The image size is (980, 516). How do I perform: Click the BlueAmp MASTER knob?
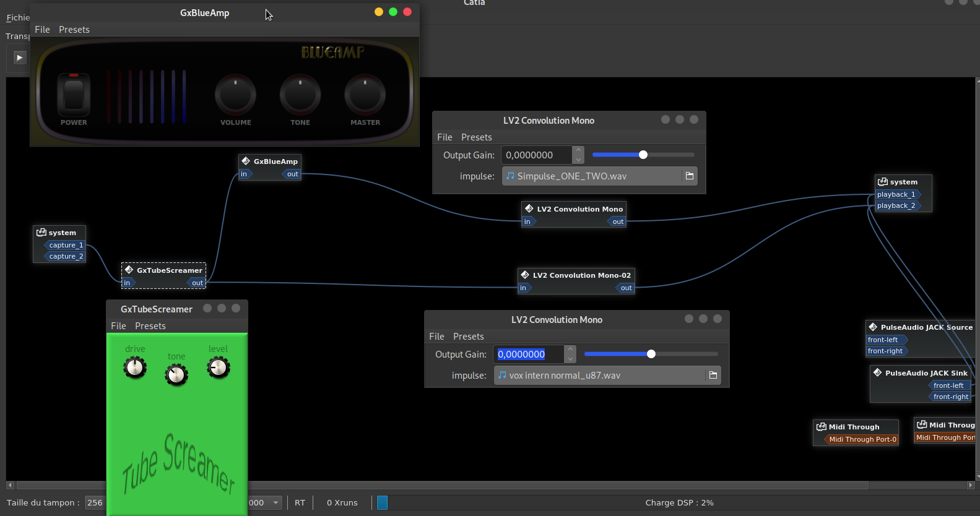[365, 95]
